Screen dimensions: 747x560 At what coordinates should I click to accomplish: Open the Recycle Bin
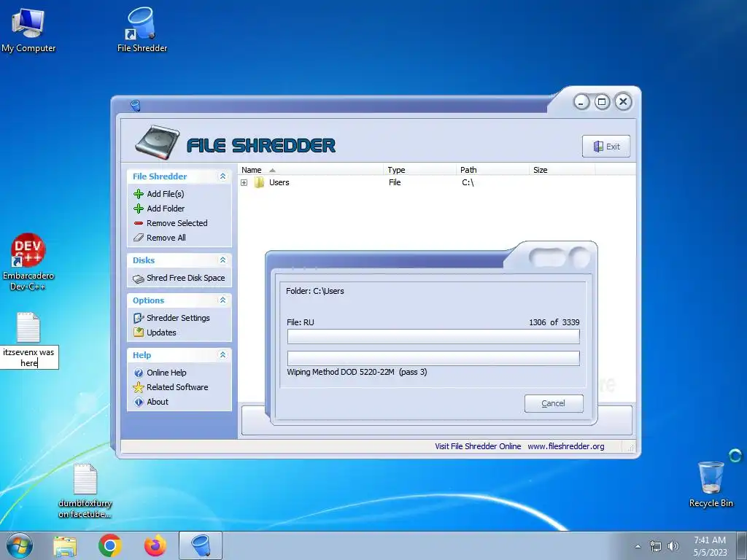pos(711,484)
